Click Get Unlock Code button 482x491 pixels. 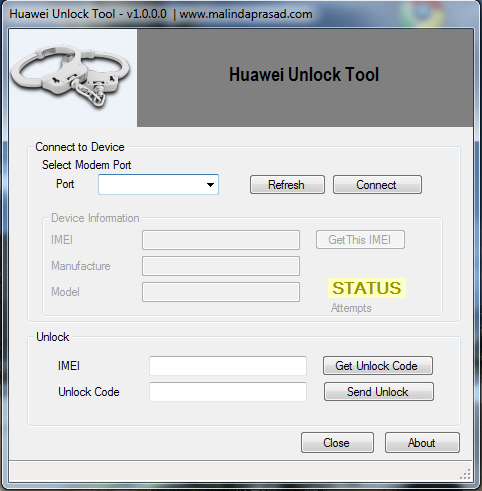tap(378, 366)
